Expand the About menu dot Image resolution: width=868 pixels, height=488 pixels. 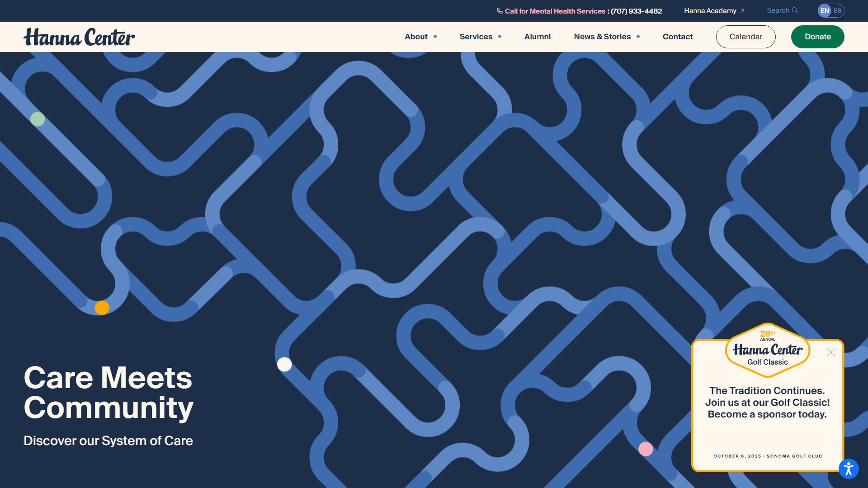click(435, 37)
